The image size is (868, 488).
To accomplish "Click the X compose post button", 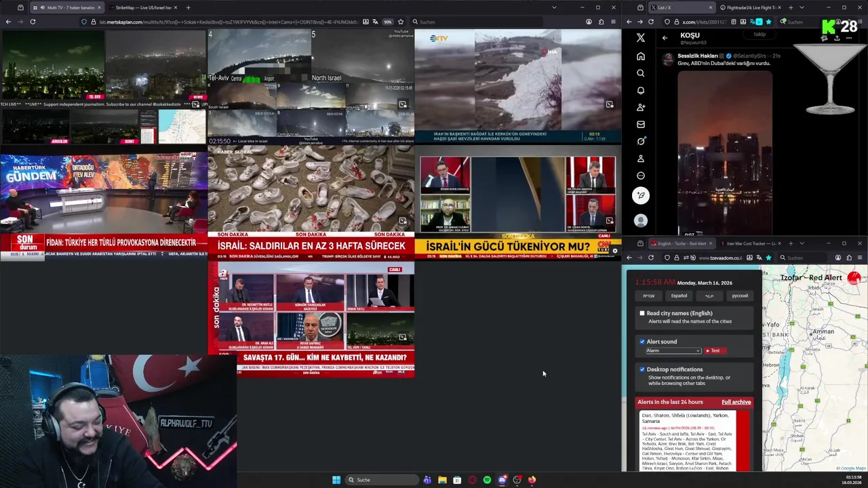I will 641,196.
